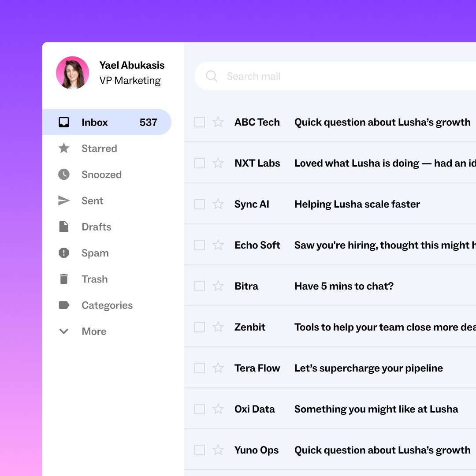476x476 pixels.
Task: Click the Drafts document icon
Action: pyautogui.click(x=64, y=227)
